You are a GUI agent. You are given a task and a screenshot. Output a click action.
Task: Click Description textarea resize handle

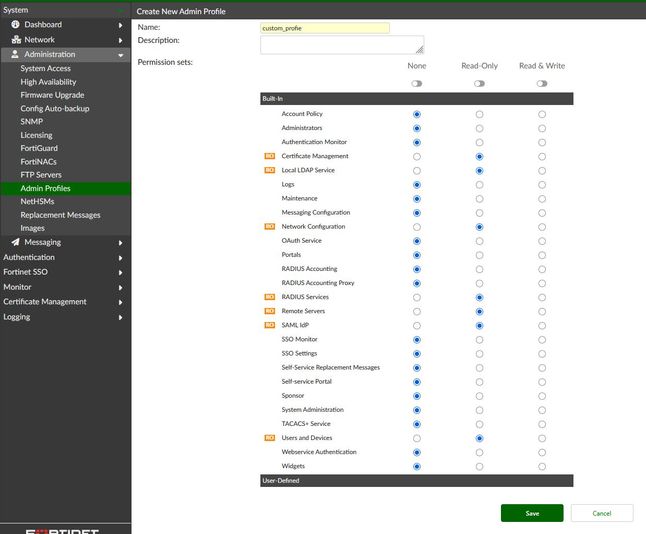pyautogui.click(x=419, y=50)
